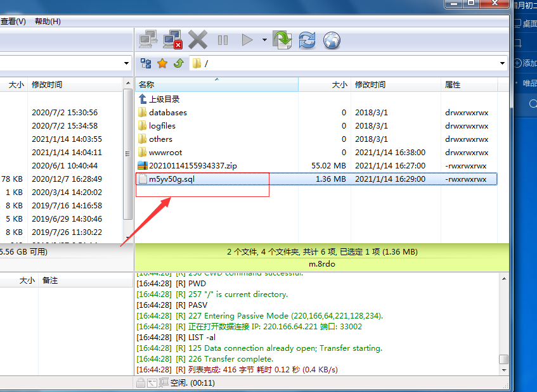Screen dimensions: 537x392
Task: Open the wwwroot folder
Action: coord(165,153)
